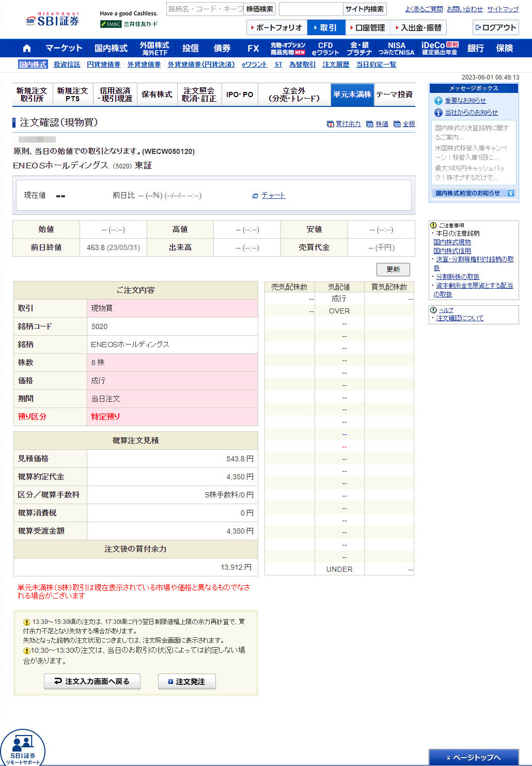Switch to the 単元未満株 tab
532x766 pixels.
point(352,95)
